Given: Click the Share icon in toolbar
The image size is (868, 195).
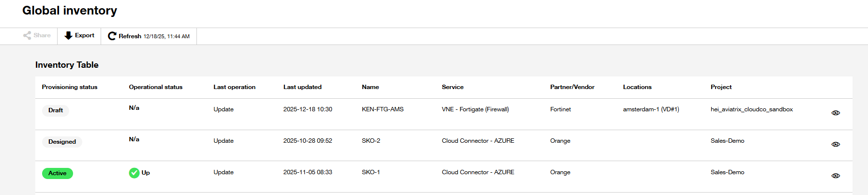Looking at the screenshot, I should click(x=27, y=35).
